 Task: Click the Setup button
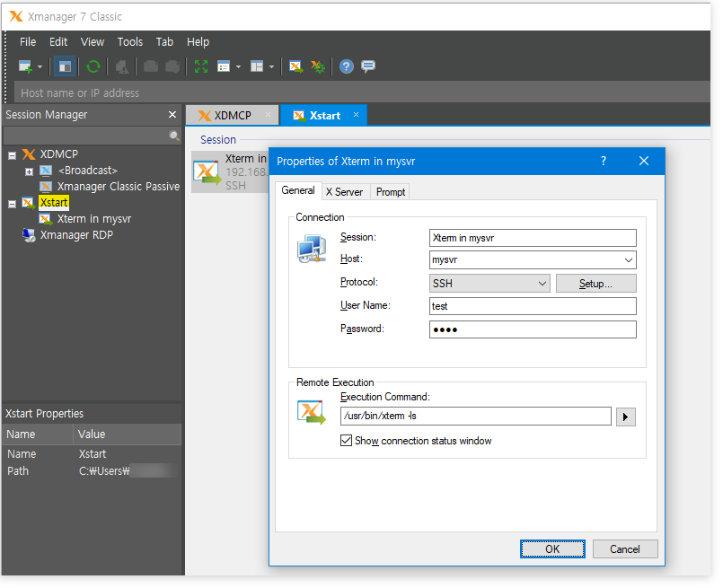point(595,284)
